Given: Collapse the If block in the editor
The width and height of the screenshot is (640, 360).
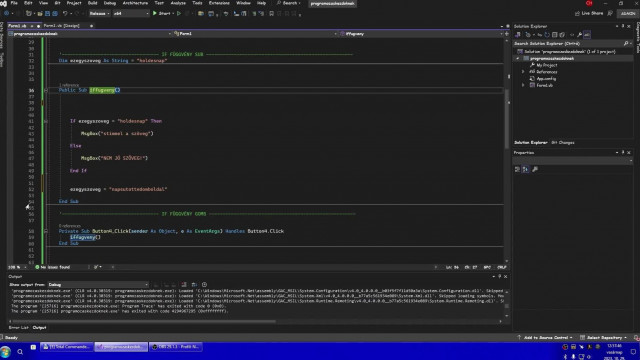Looking at the screenshot, I should (x=46, y=121).
